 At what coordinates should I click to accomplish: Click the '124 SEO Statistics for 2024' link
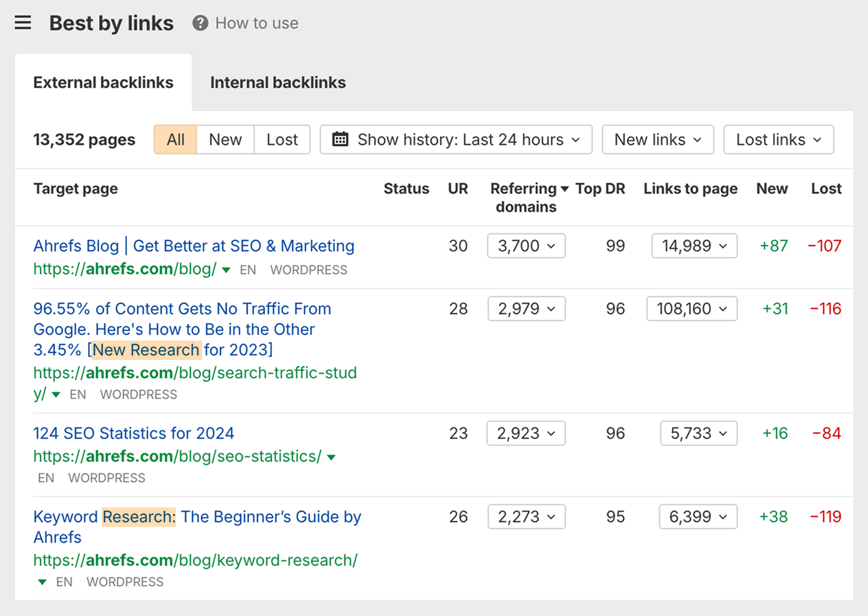[x=133, y=433]
